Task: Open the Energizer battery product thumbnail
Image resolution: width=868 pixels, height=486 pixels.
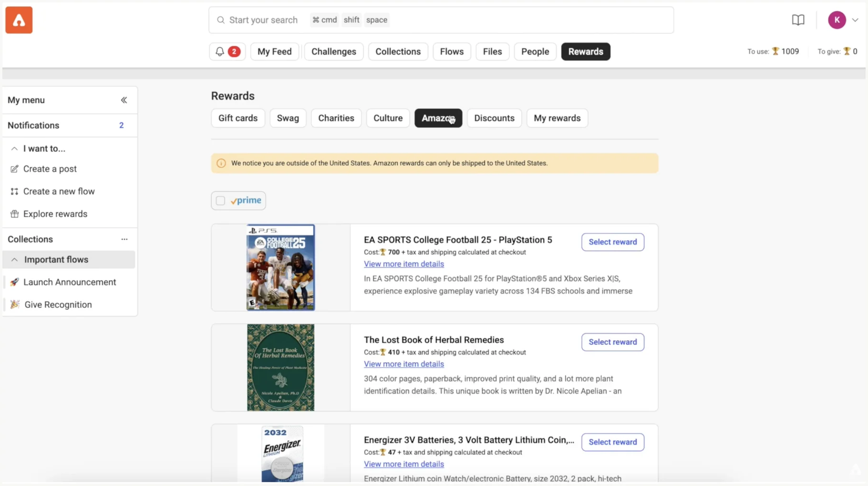Action: click(281, 454)
